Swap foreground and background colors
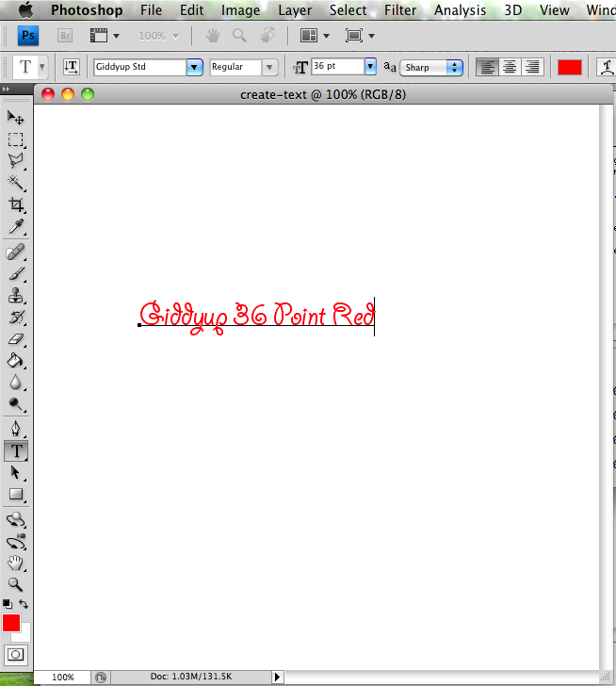The height and width of the screenshot is (686, 616). (x=24, y=604)
